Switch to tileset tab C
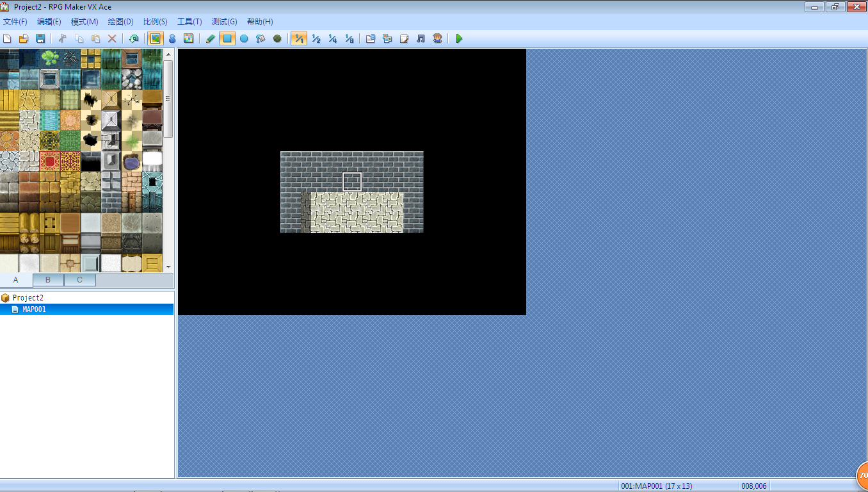 tap(80, 280)
